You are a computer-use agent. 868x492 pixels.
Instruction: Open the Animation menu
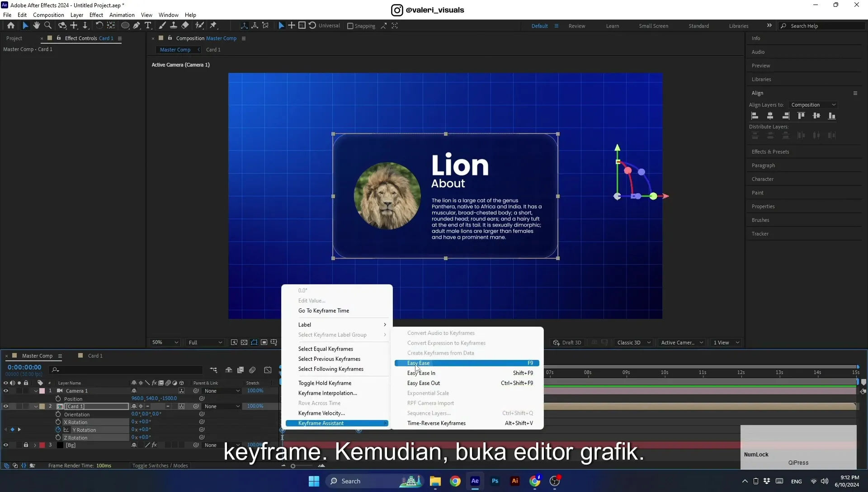122,15
